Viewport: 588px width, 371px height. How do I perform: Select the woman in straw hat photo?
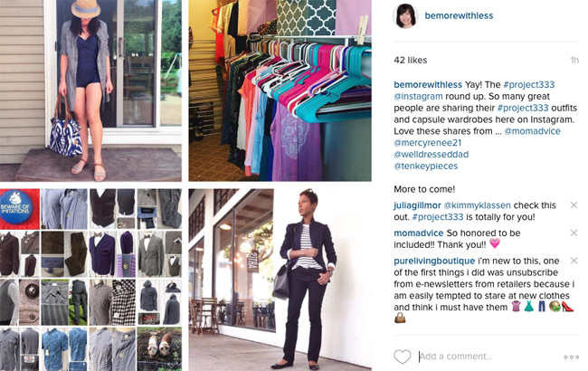point(90,90)
